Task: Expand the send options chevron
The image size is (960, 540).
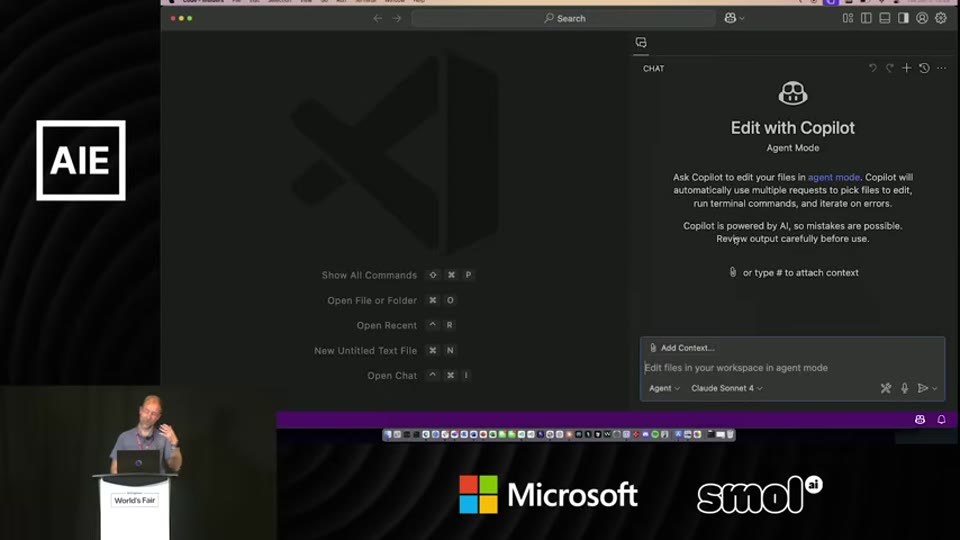Action: coord(935,389)
